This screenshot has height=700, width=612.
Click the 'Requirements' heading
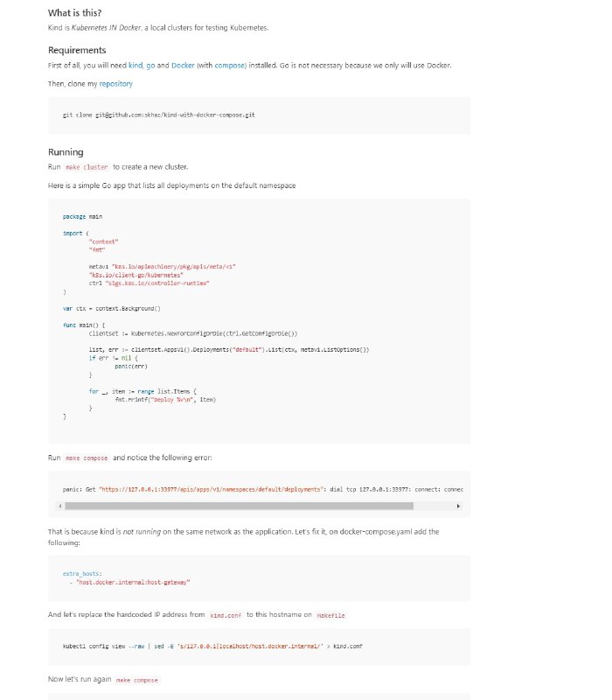(77, 50)
